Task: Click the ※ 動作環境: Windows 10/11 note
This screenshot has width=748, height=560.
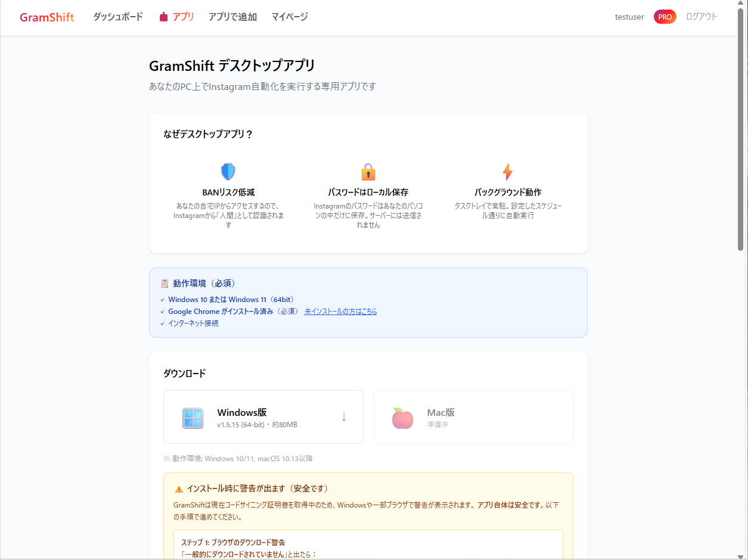Action: (238, 459)
